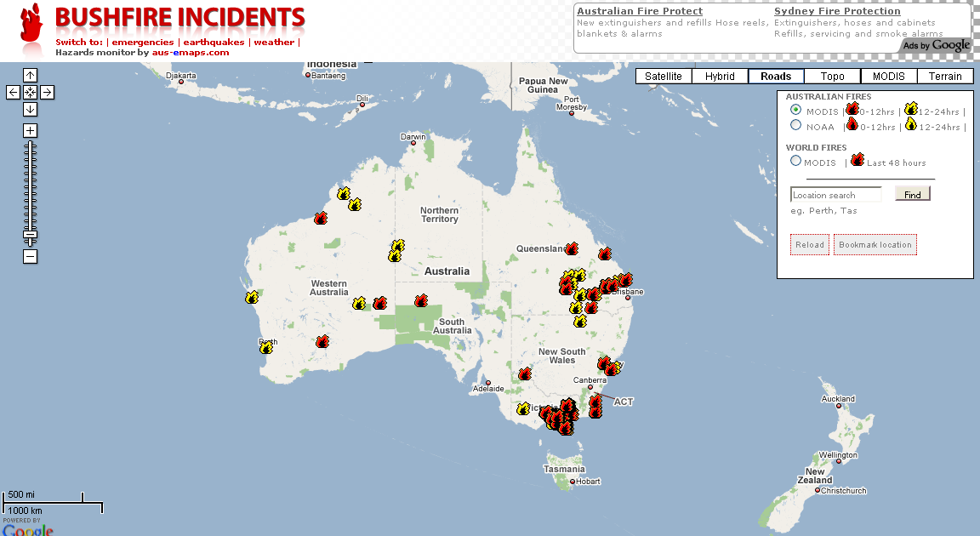Pan the map east using the right arrow
This screenshot has width=980, height=536.
pos(47,92)
